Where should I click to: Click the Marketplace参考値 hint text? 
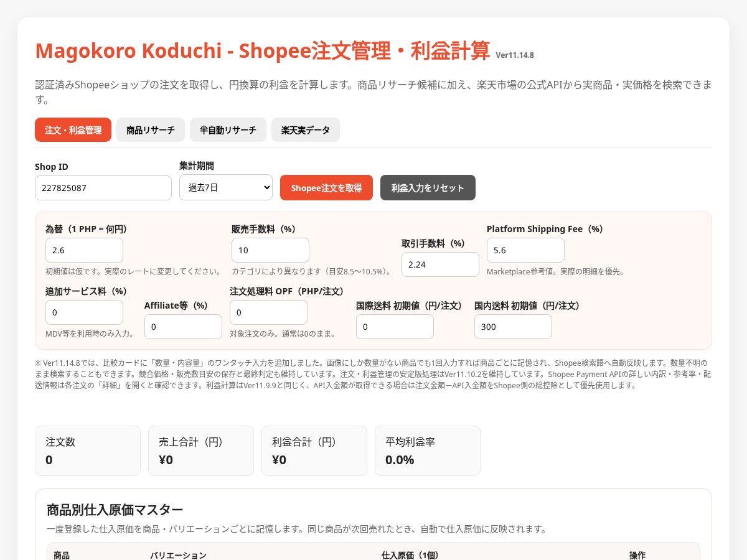555,271
